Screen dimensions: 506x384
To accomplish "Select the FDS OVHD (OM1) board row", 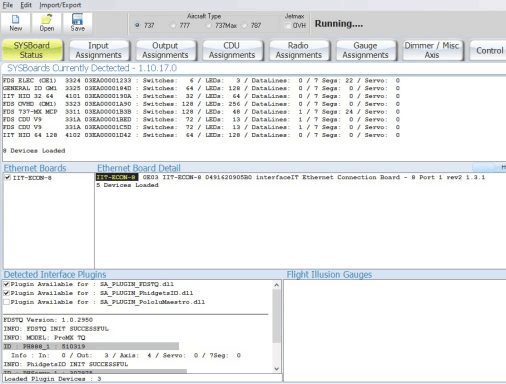I will click(201, 104).
